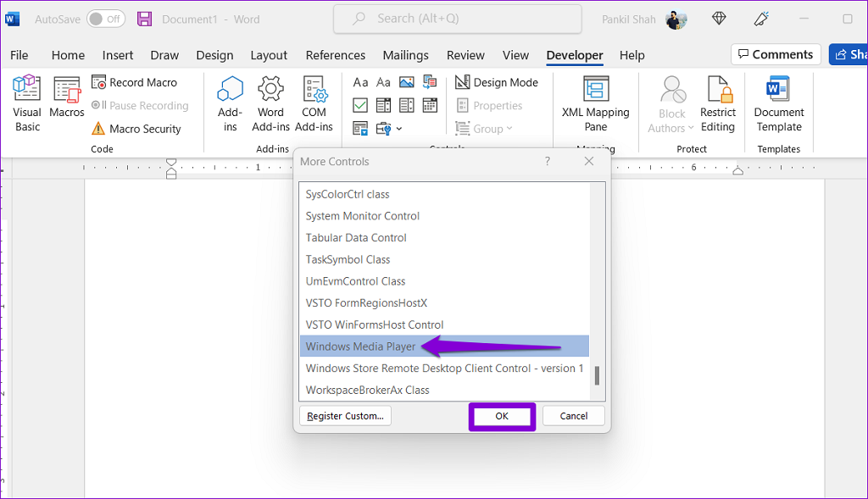Insert Picture Content Control
This screenshot has height=499, width=868.
(406, 82)
